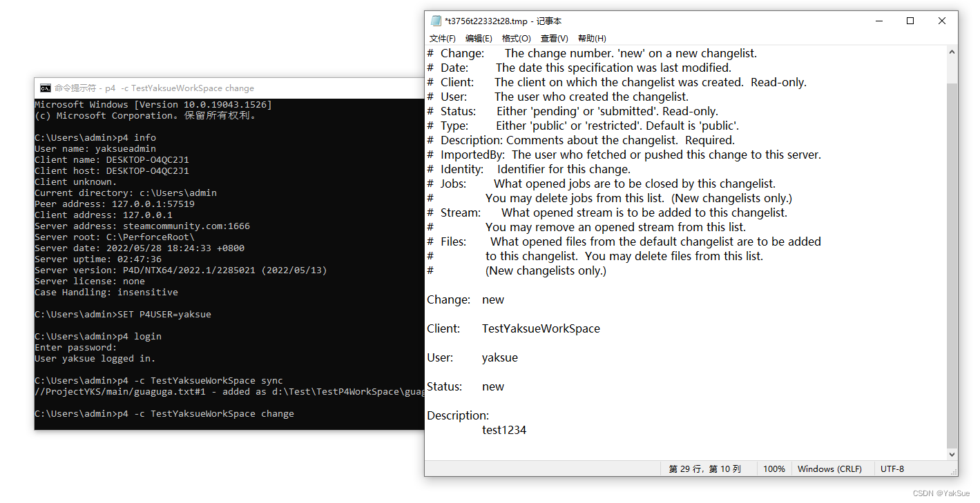Click the 第 29 行 line-column indicator
Image resolution: width=980 pixels, height=503 pixels.
[706, 469]
